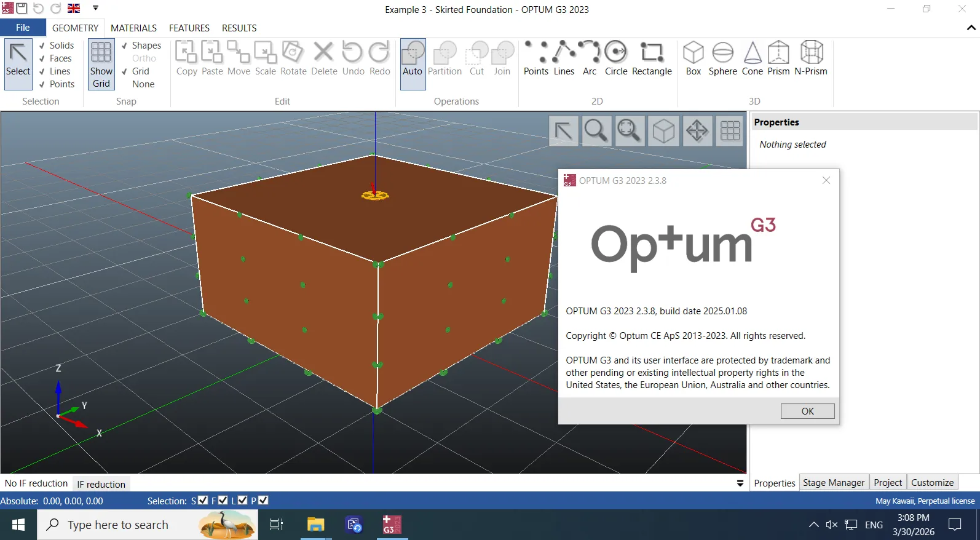Image resolution: width=980 pixels, height=540 pixels.
Task: Insert a 3D Sphere shape
Action: pyautogui.click(x=723, y=58)
